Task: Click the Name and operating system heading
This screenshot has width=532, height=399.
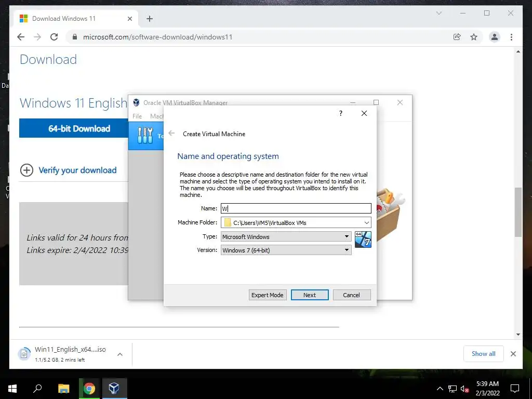Action: pyautogui.click(x=228, y=156)
